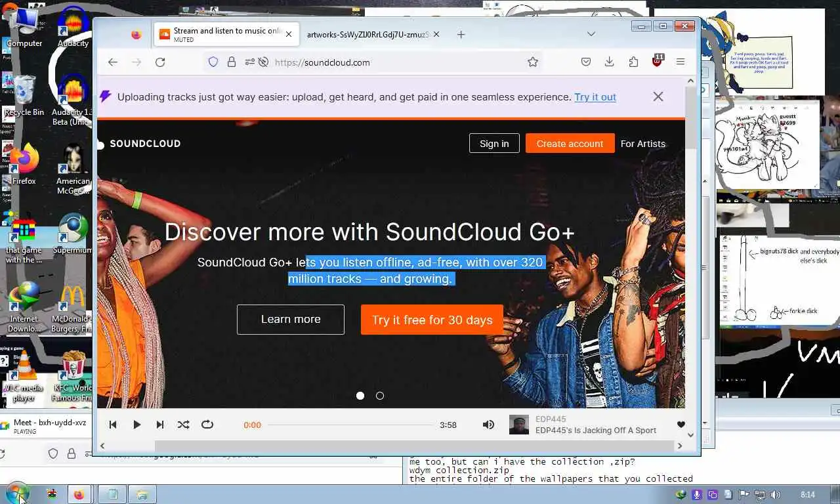840x504 pixels.
Task: Open EDP445's Is Jacking Off A Sport title
Action: [x=596, y=430]
